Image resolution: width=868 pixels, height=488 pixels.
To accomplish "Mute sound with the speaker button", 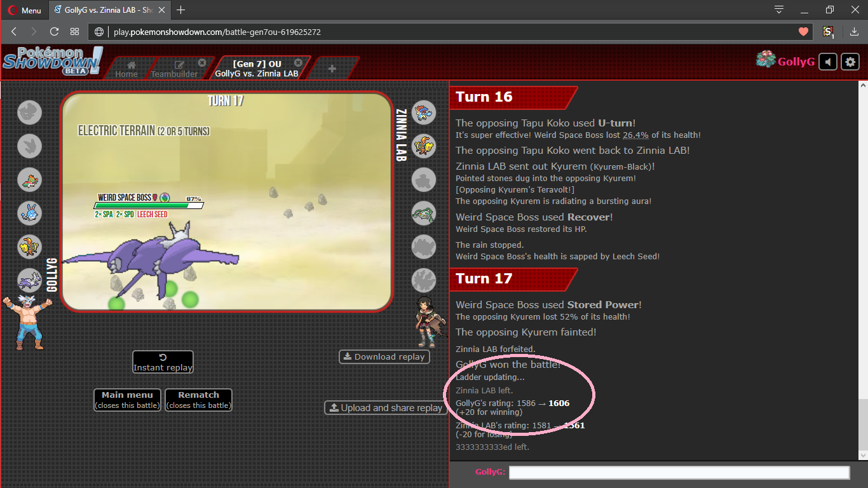I will [827, 62].
